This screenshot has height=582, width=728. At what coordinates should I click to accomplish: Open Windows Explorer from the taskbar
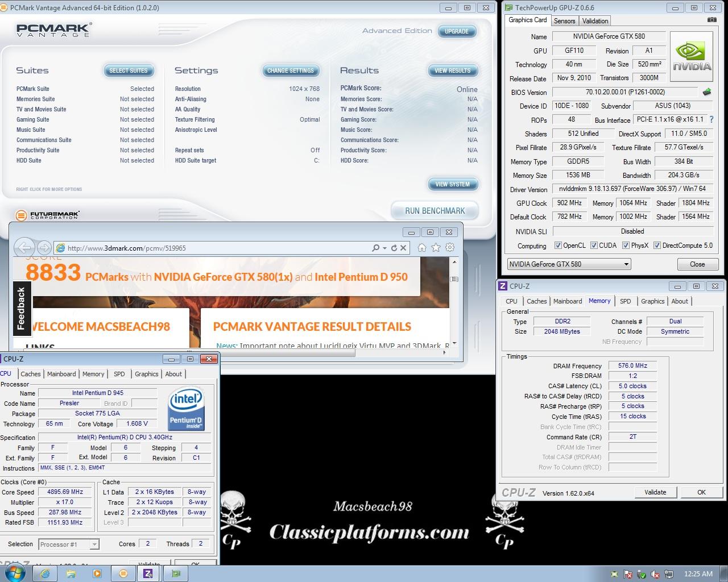click(x=71, y=573)
